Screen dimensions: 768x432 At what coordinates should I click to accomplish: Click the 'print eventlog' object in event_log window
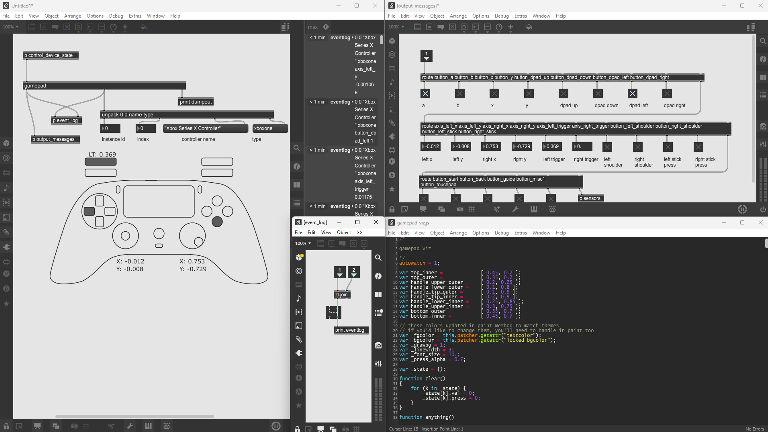pos(351,330)
